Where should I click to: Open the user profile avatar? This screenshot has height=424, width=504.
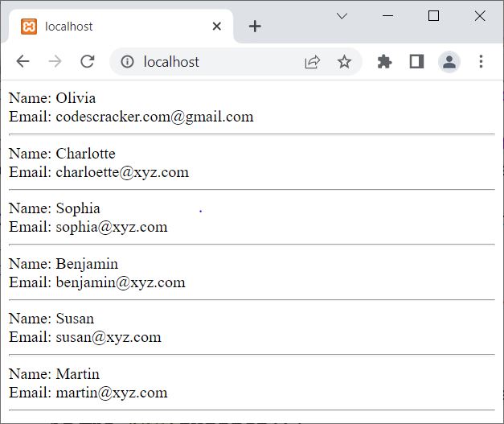(x=449, y=61)
